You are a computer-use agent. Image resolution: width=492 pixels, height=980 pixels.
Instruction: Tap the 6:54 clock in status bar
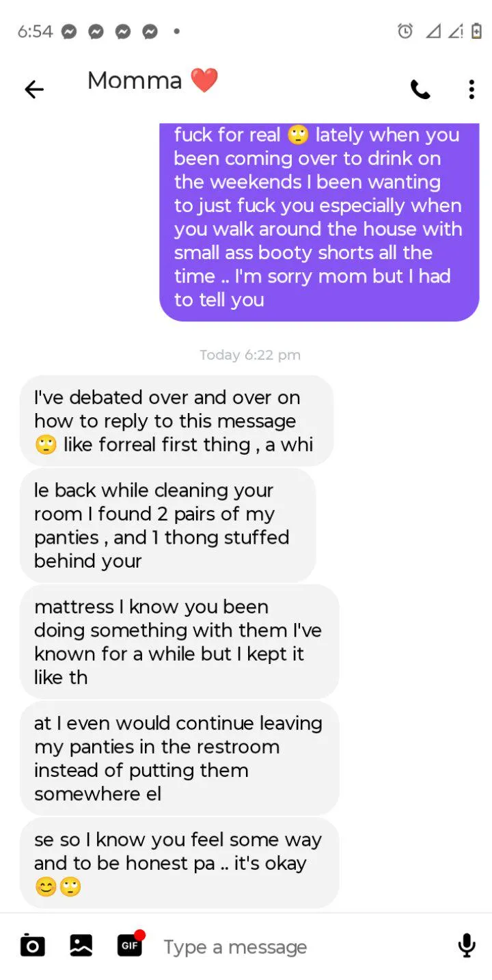(x=35, y=31)
